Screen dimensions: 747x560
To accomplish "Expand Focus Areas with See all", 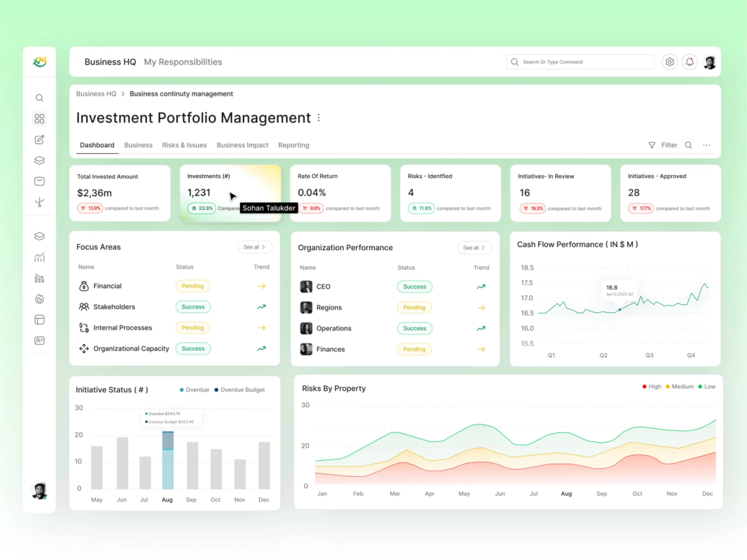I will coord(255,247).
